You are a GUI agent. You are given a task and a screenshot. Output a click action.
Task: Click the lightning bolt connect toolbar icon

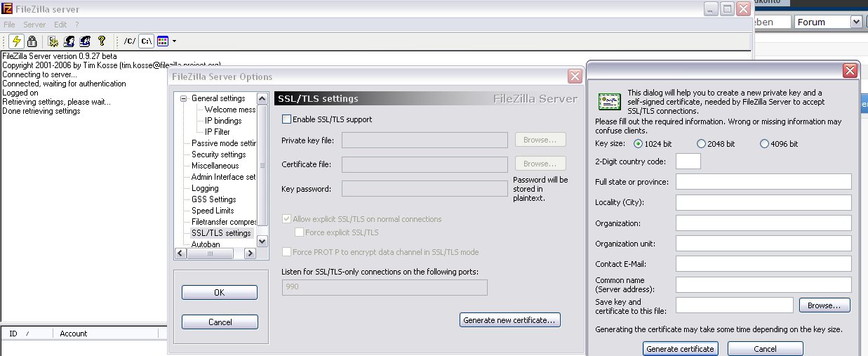[x=18, y=41]
